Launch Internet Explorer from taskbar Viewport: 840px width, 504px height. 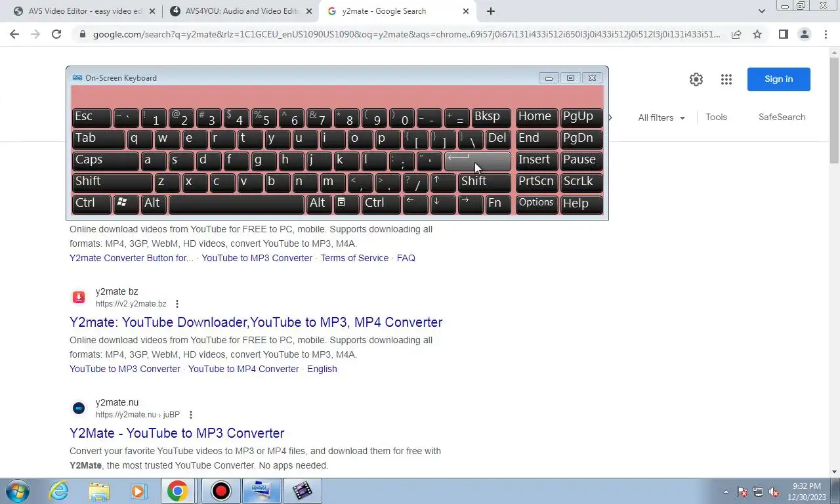click(x=59, y=491)
